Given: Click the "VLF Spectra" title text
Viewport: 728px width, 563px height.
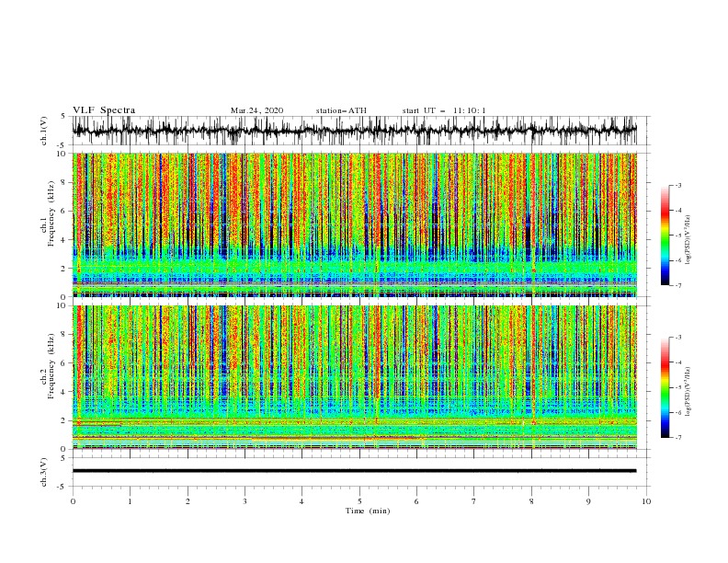Looking at the screenshot, I should tap(104, 110).
